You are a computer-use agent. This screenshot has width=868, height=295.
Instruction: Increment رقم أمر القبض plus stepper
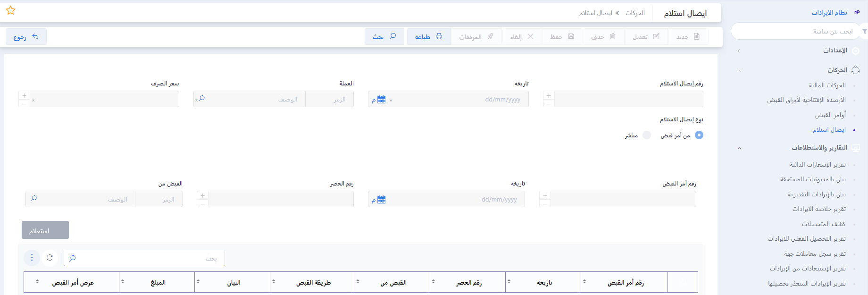click(545, 195)
